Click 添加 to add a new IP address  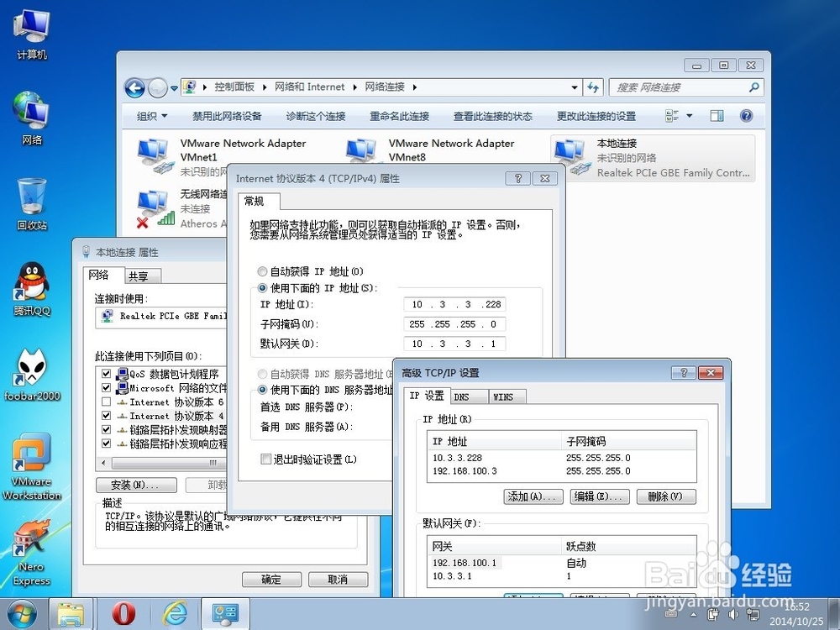click(533, 496)
